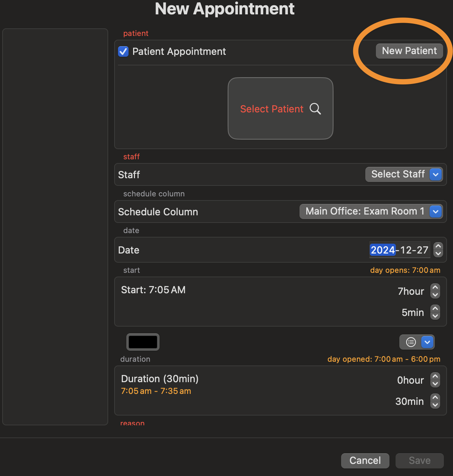This screenshot has height=476, width=453.
Task: Expand the Main Office: Exam Room 1 dropdown
Action: point(371,212)
